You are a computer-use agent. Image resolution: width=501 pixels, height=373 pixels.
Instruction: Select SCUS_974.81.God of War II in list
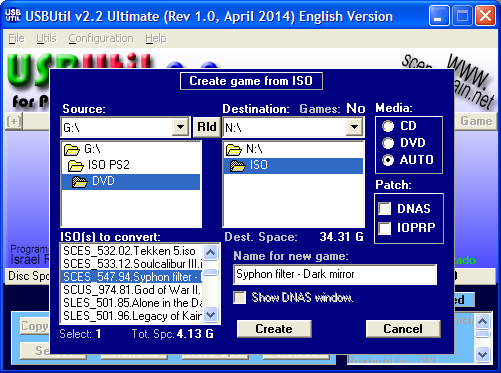[x=132, y=290]
